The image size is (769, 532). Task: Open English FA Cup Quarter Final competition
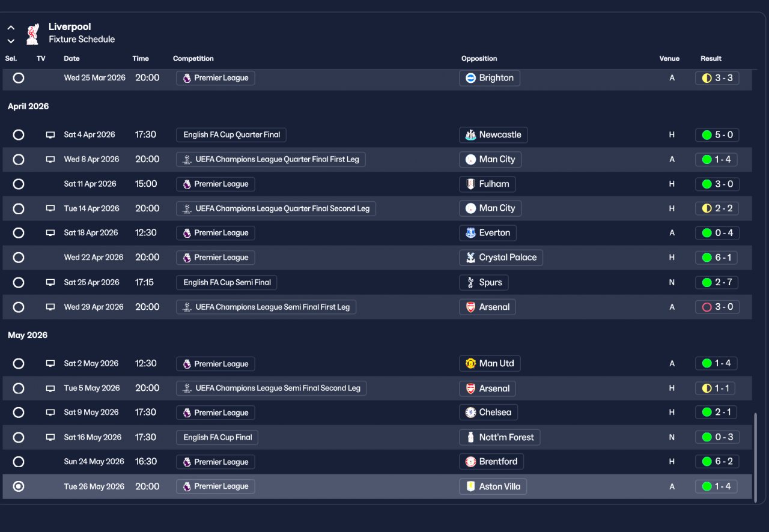231,135
